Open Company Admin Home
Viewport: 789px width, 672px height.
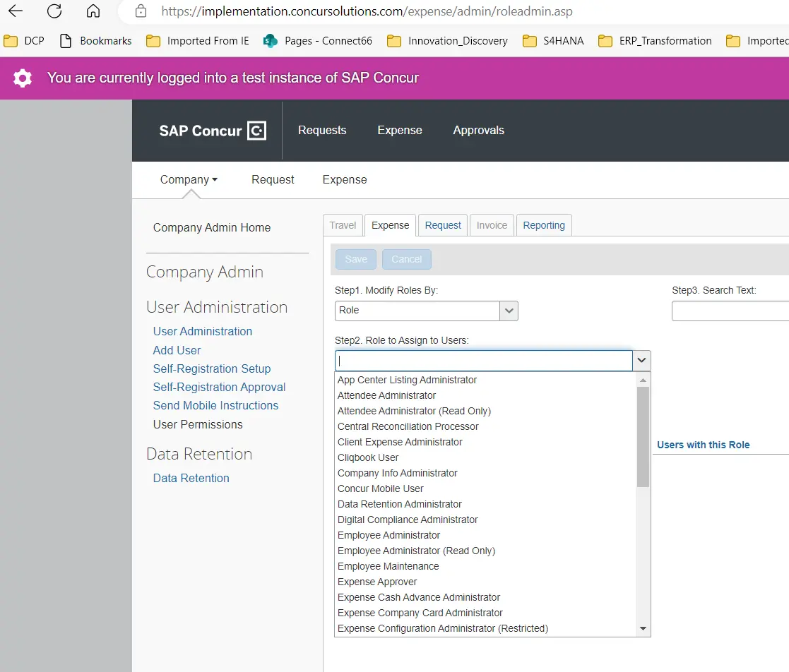[x=212, y=228]
